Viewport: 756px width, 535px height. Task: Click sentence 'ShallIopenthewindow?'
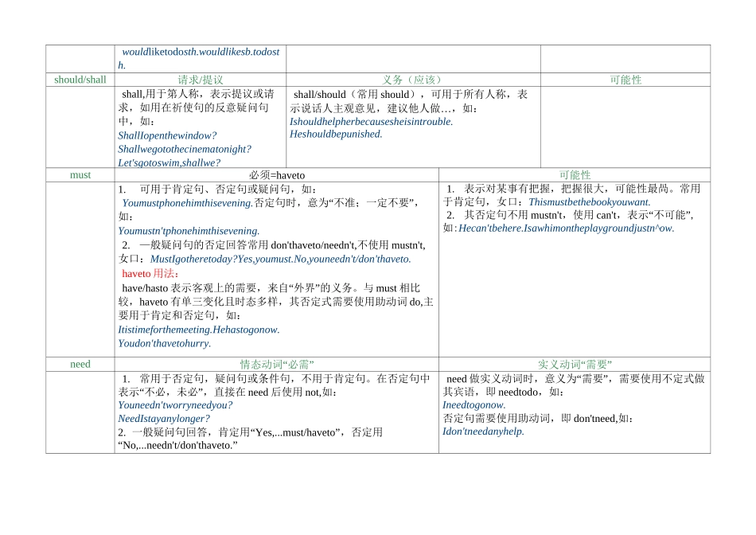tap(167, 135)
